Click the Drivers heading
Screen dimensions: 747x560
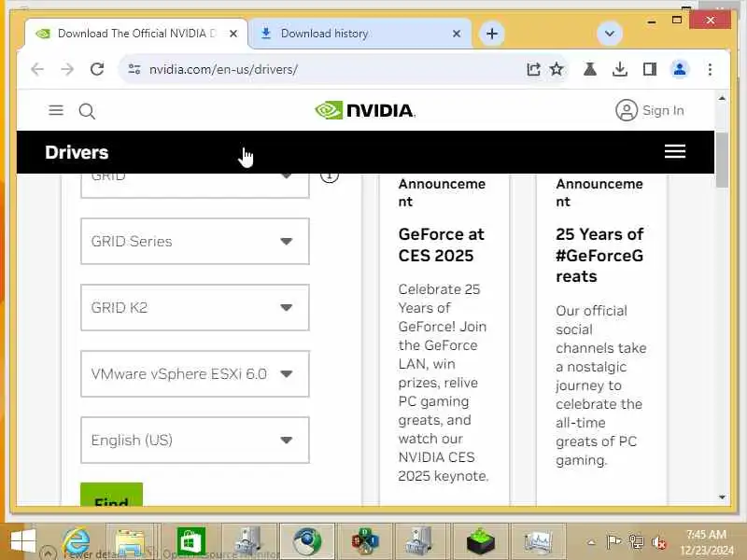pyautogui.click(x=77, y=152)
